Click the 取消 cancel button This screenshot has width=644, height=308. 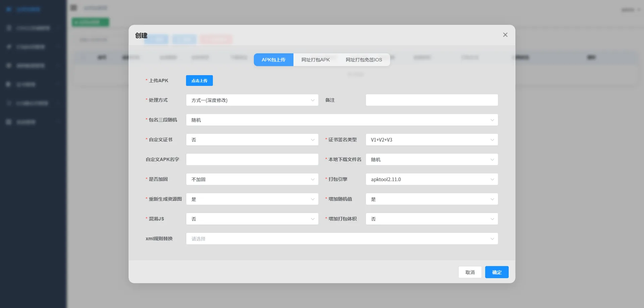tap(470, 272)
